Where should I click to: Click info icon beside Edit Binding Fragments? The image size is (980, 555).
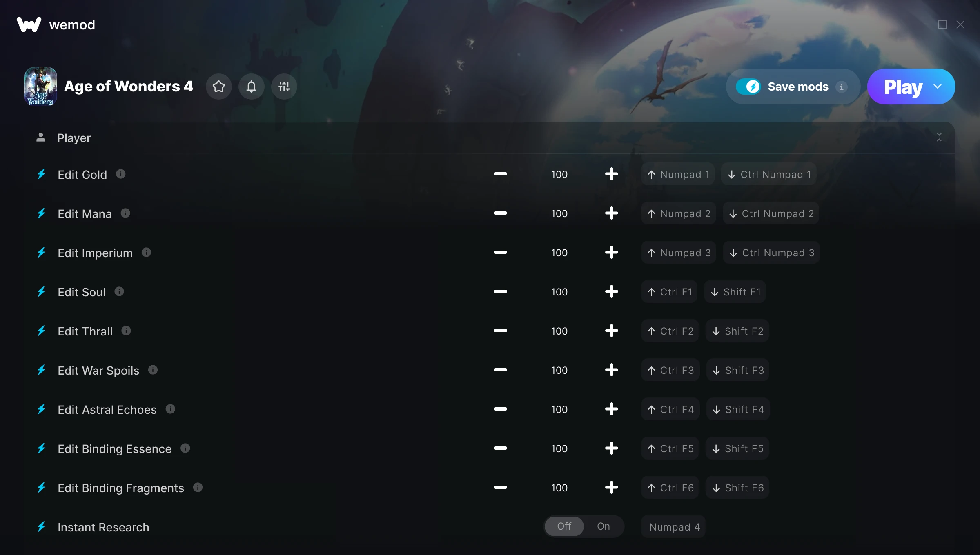(198, 488)
